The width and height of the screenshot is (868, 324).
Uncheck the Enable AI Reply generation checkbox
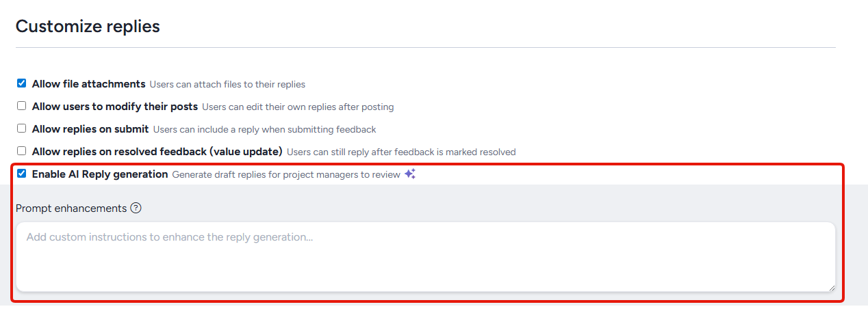pyautogui.click(x=22, y=174)
